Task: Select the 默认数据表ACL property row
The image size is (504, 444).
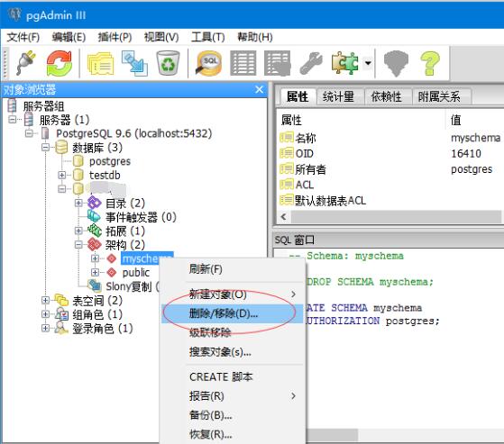Action: click(390, 201)
